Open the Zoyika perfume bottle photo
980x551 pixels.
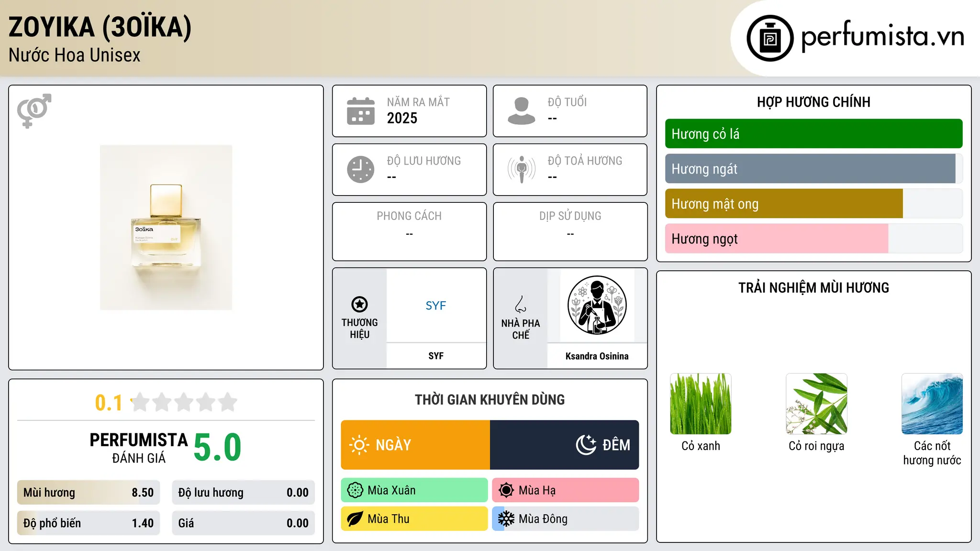tap(166, 228)
